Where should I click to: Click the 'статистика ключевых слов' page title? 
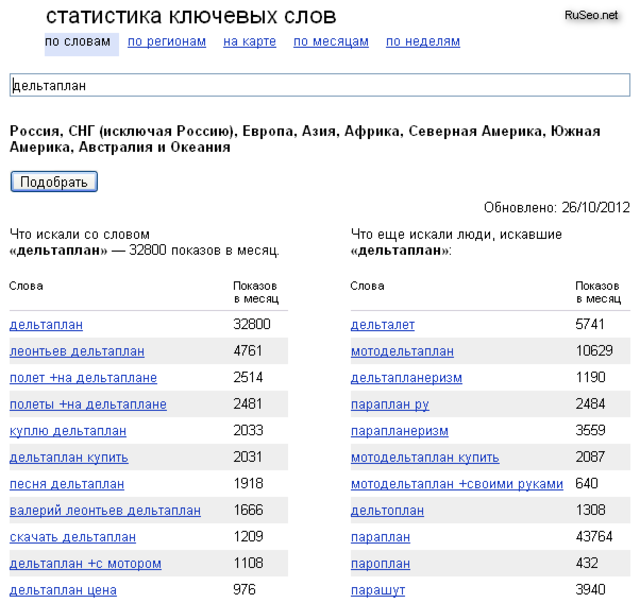pyautogui.click(x=191, y=16)
